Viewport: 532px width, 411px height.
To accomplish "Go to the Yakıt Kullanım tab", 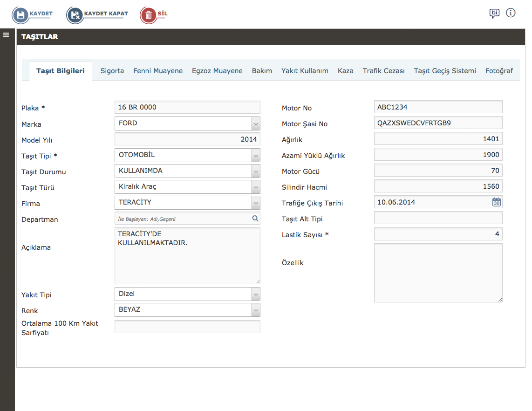I will coord(305,71).
